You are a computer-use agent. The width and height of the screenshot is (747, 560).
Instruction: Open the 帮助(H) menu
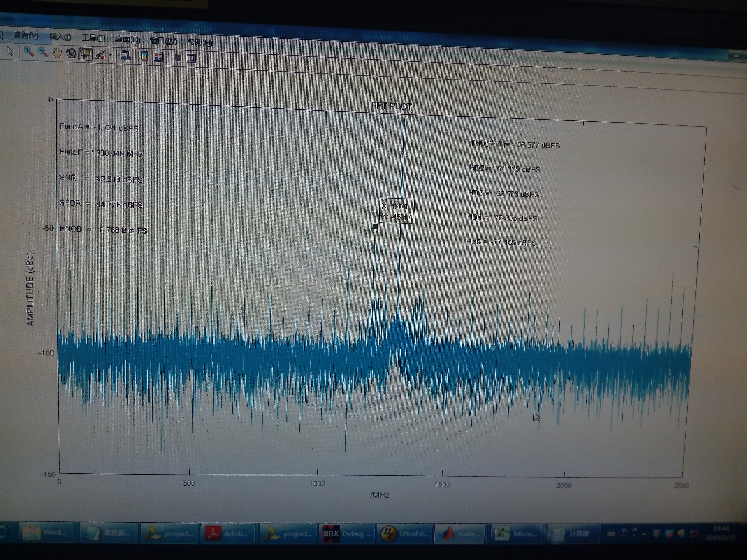[199, 42]
